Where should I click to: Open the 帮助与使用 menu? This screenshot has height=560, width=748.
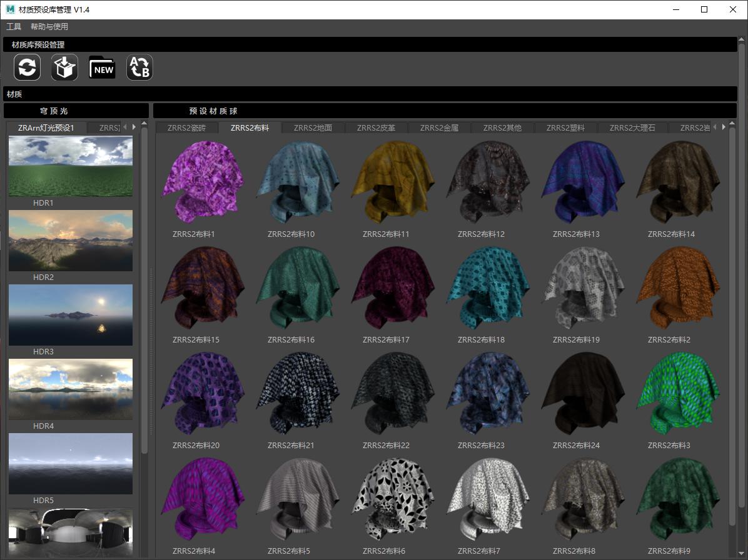(49, 27)
